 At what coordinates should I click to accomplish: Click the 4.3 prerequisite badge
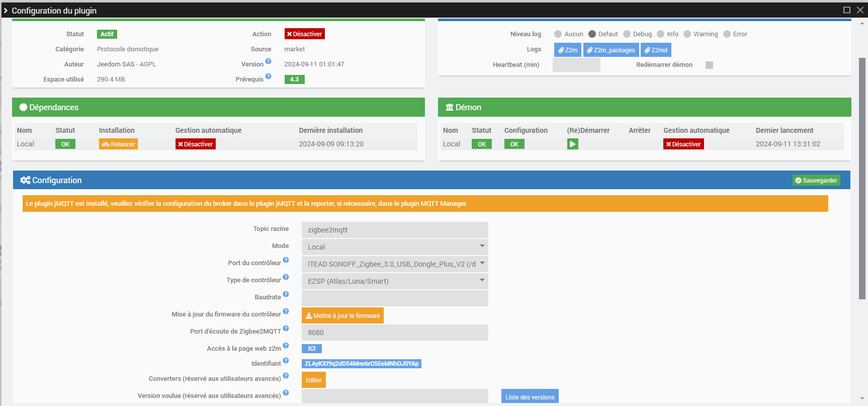pos(295,79)
